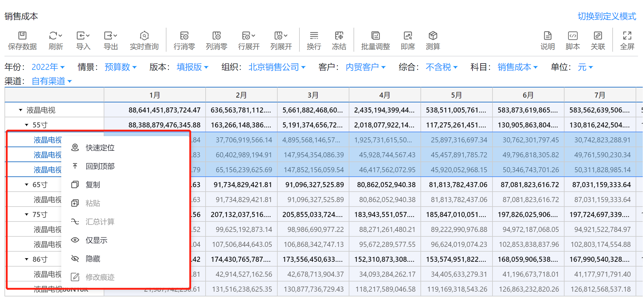Select 快速定位 in the context menu

100,148
